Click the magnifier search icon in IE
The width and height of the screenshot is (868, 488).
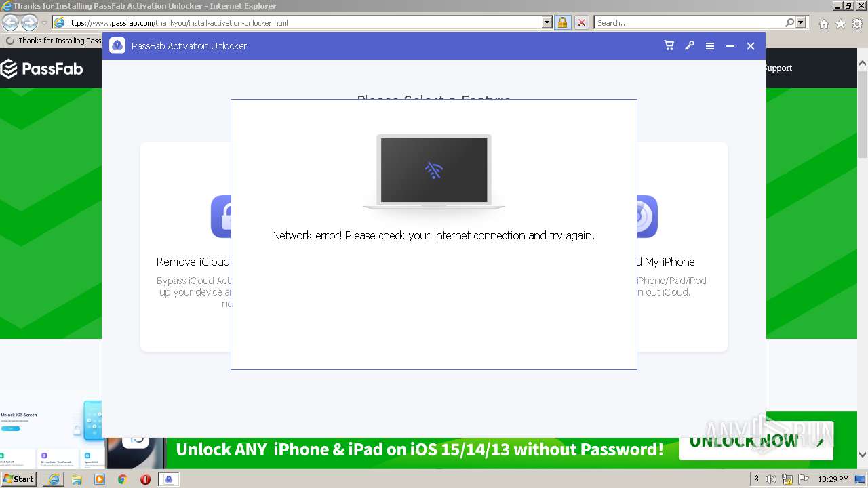(x=789, y=22)
